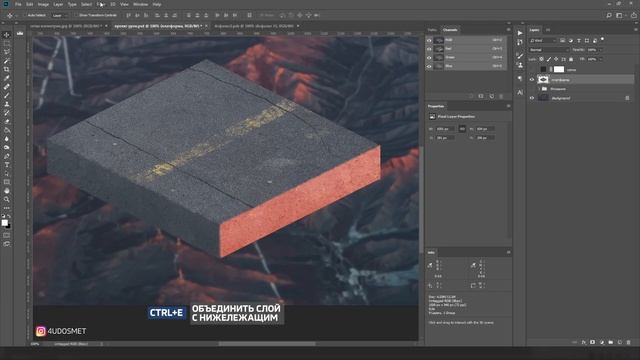640x360 pixels.
Task: Open the Layers panel flyout menu
Action: tap(636, 30)
